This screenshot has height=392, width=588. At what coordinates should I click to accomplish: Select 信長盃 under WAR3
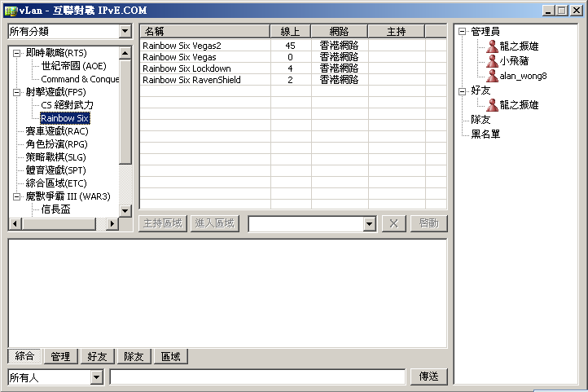tap(56, 209)
